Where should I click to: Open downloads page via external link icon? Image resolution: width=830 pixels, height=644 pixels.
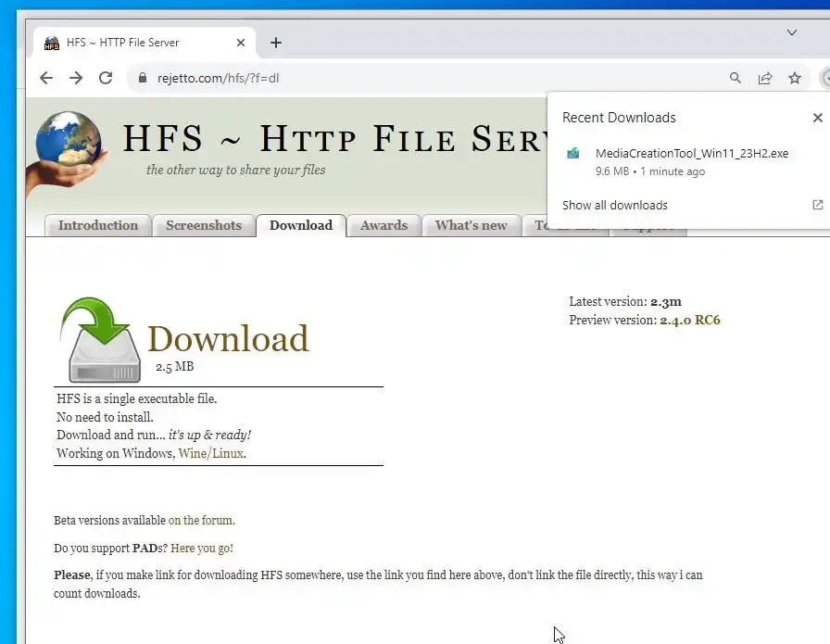[817, 205]
